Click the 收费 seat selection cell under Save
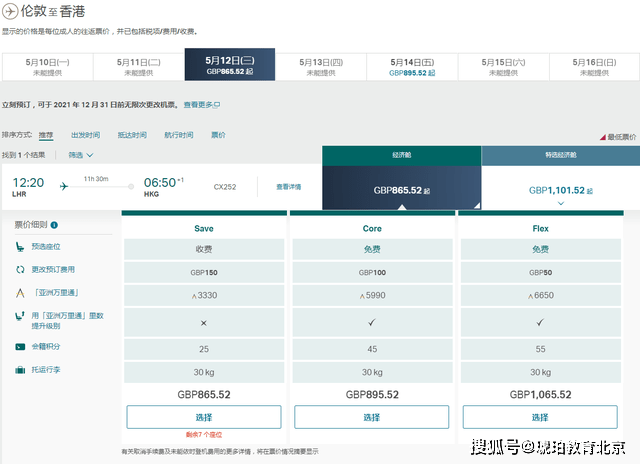This screenshot has height=464, width=640. (x=204, y=249)
